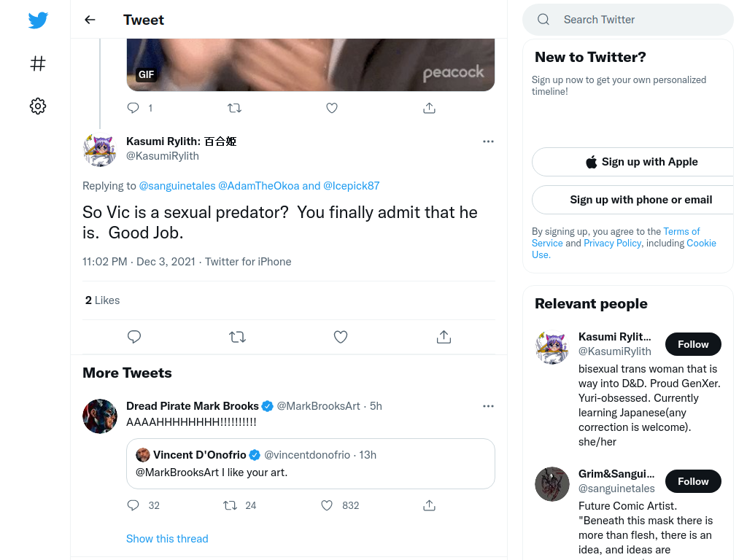Viewport: 747px width, 560px height.
Task: Open Explore via the hashtag icon
Action: (x=38, y=63)
